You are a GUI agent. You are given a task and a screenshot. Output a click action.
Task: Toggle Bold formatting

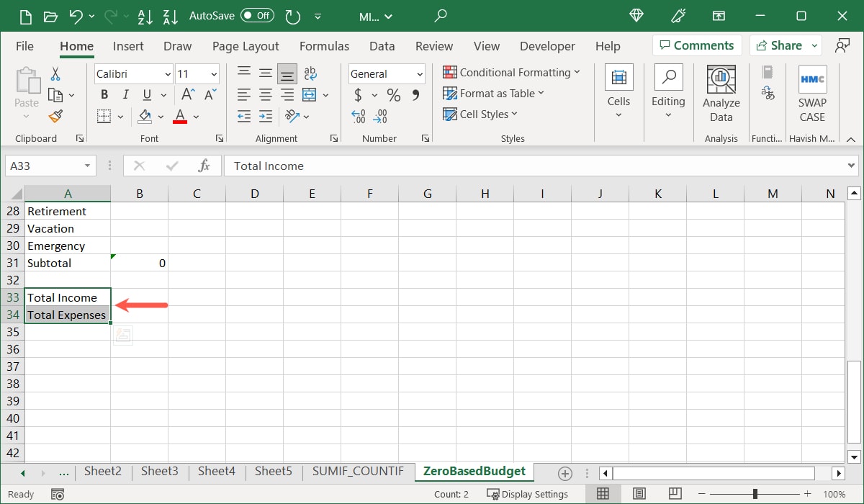click(x=104, y=95)
